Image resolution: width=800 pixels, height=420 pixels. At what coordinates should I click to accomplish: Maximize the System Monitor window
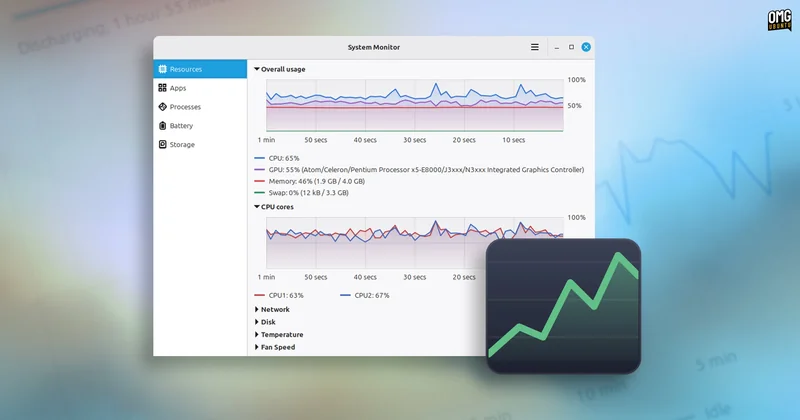(571, 47)
